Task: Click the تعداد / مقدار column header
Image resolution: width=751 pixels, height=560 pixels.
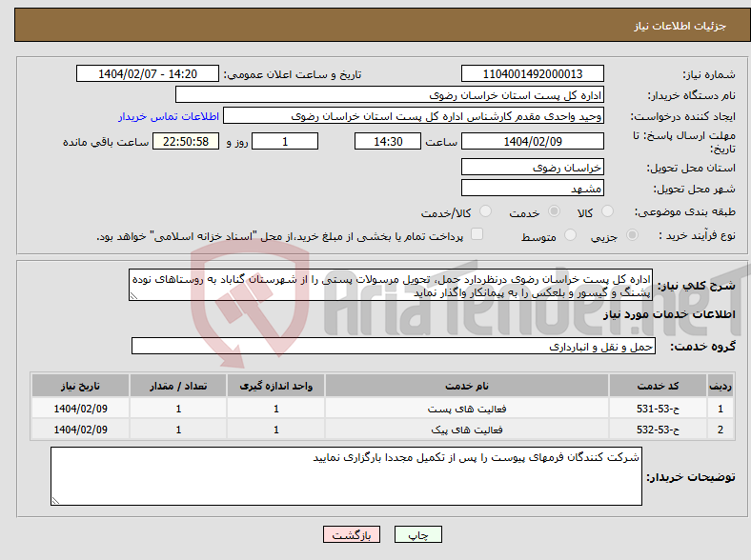Action: [178, 386]
